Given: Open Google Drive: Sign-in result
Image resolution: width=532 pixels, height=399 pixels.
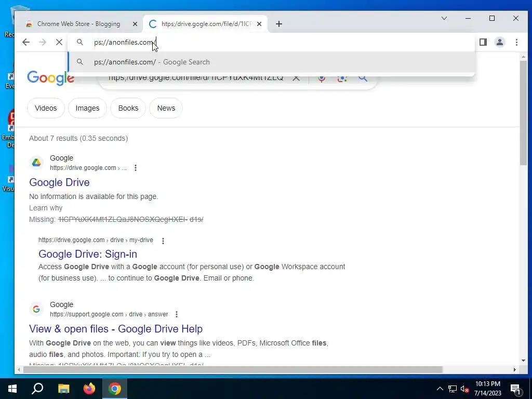Looking at the screenshot, I should pyautogui.click(x=88, y=254).
